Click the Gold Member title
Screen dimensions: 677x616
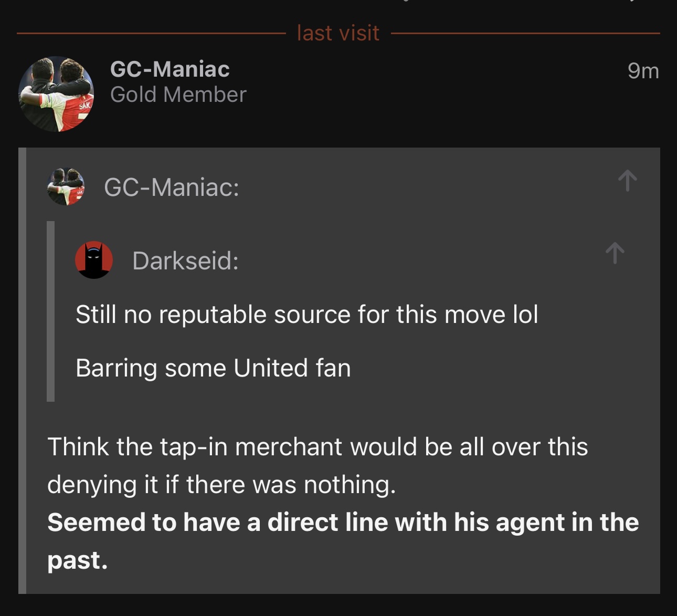pyautogui.click(x=178, y=95)
